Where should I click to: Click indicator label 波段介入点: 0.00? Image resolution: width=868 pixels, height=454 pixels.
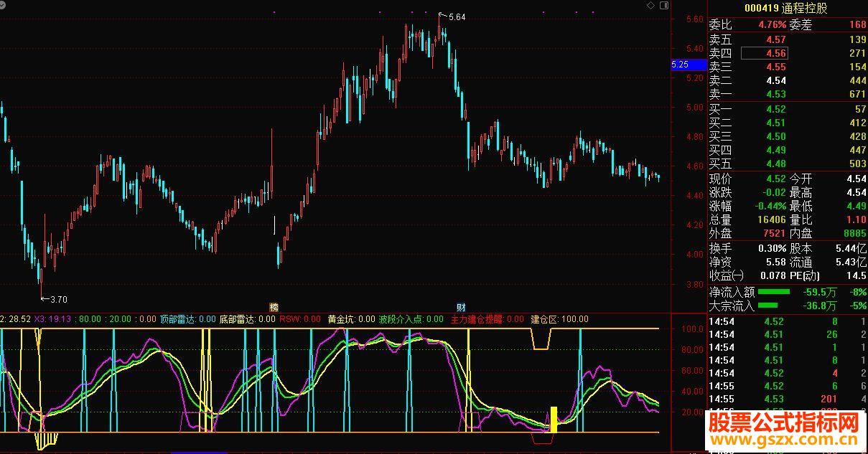[411, 319]
